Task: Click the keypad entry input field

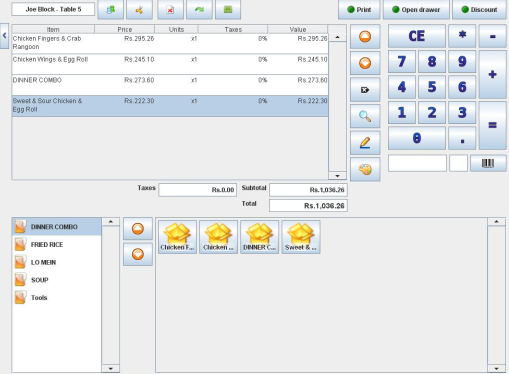Action: [x=417, y=163]
